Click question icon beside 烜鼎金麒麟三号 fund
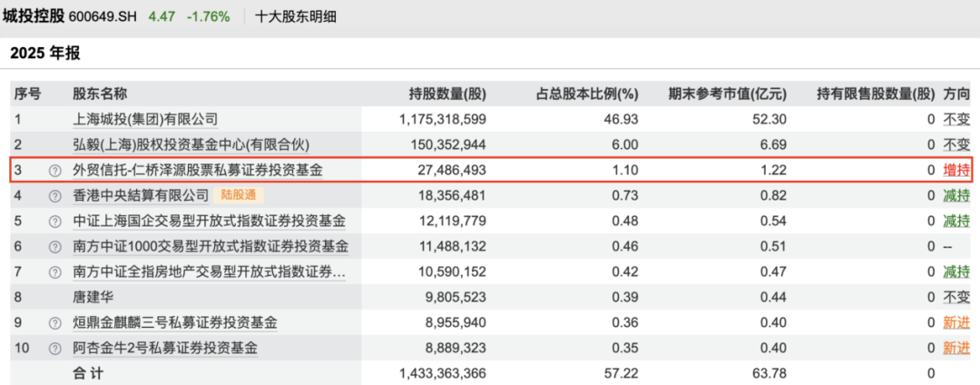980x385 pixels. pos(55,322)
